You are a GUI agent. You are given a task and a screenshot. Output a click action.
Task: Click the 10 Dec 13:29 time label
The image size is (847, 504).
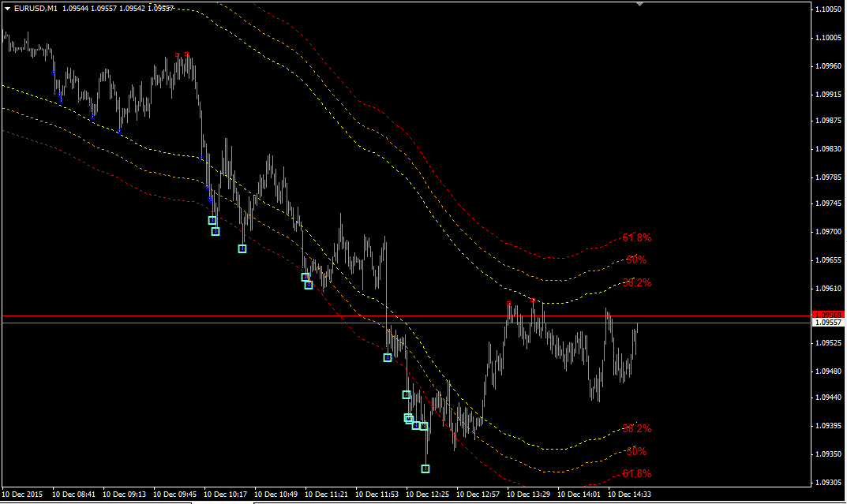pos(529,495)
